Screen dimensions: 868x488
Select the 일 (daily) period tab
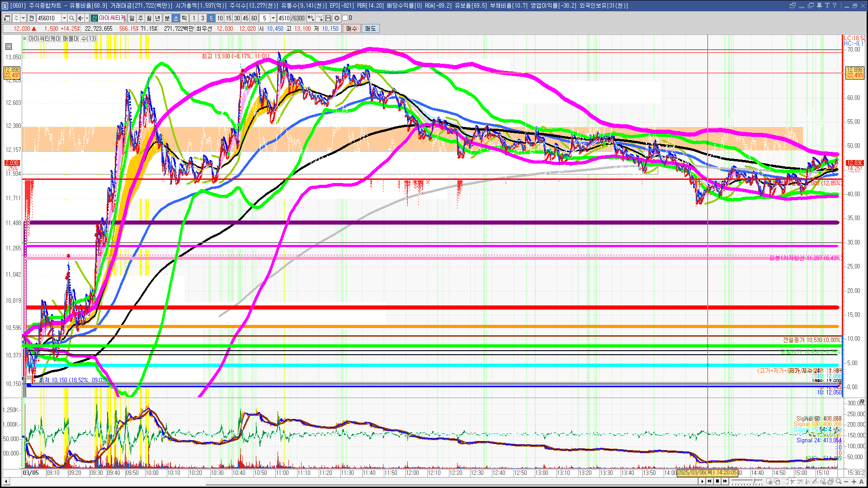coord(132,18)
